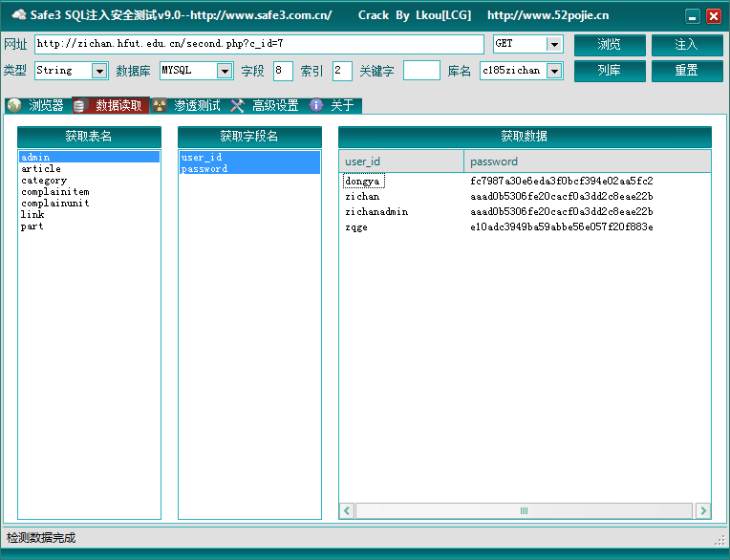Click the 列库 button

pos(610,71)
